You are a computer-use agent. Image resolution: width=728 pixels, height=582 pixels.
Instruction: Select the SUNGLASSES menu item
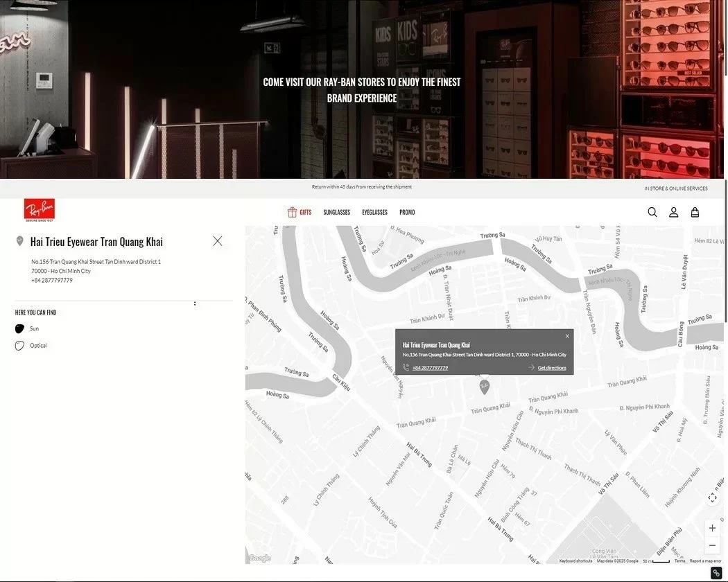pos(337,211)
